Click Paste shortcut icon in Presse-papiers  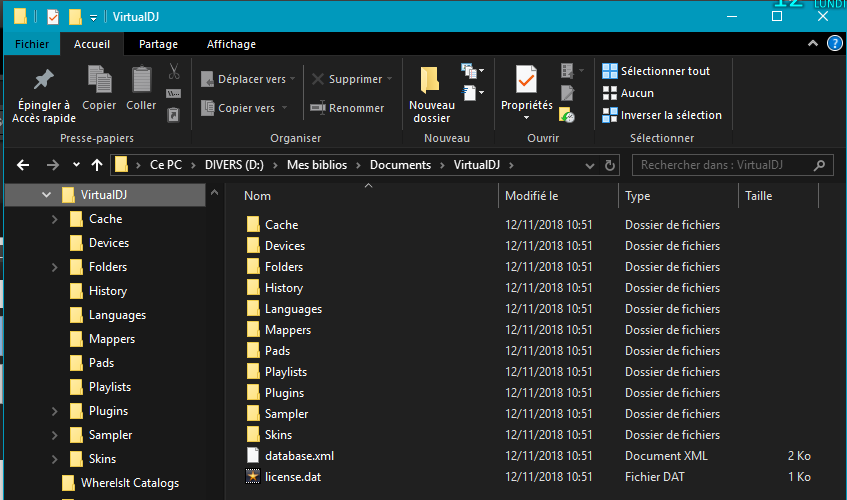pyautogui.click(x=173, y=114)
